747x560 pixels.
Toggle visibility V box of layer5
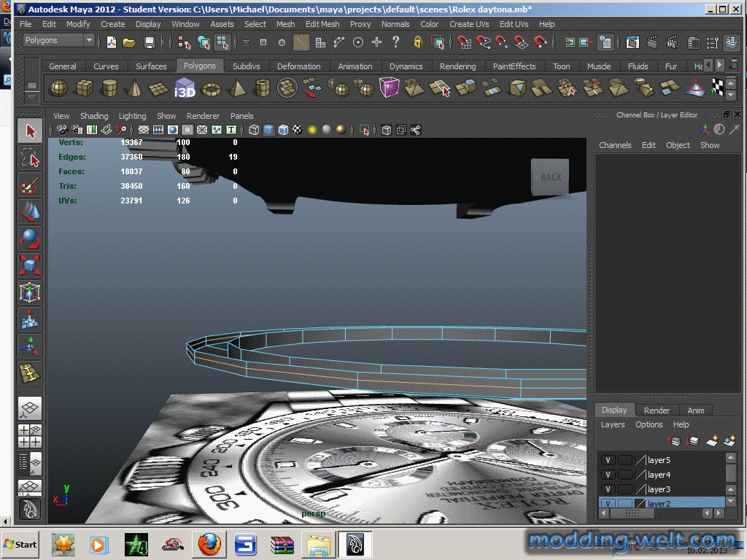click(x=608, y=460)
